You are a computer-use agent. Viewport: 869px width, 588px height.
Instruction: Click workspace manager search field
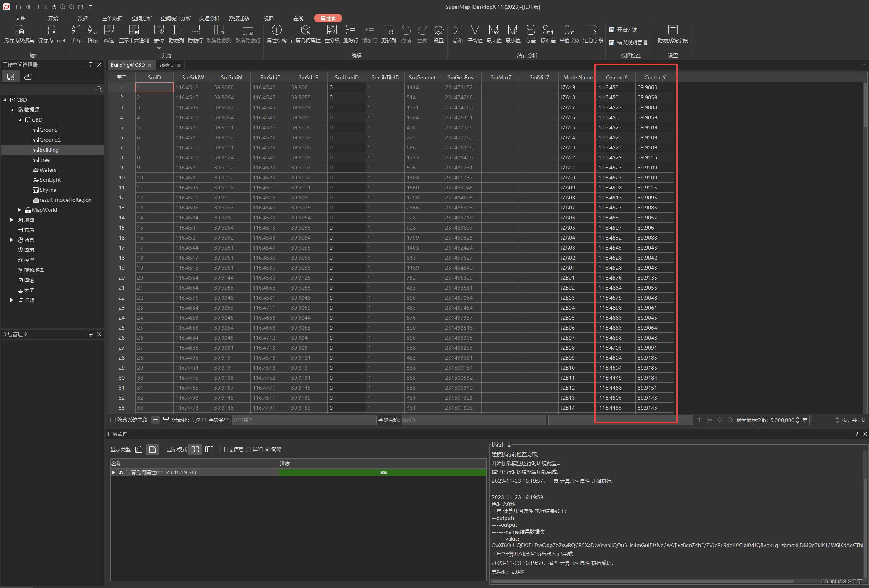coord(49,89)
